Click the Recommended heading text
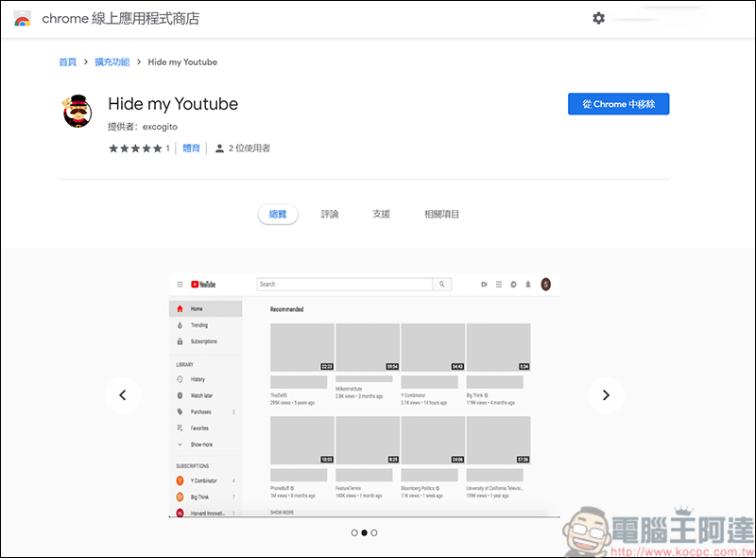 tap(287, 309)
